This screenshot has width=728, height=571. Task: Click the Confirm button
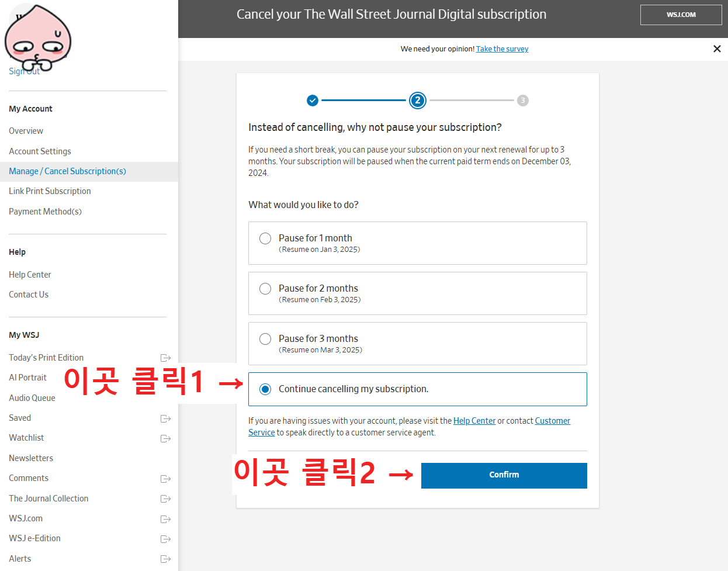point(504,475)
